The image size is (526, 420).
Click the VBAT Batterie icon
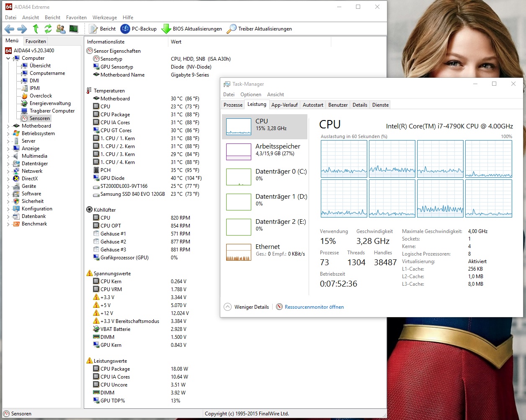(x=96, y=329)
